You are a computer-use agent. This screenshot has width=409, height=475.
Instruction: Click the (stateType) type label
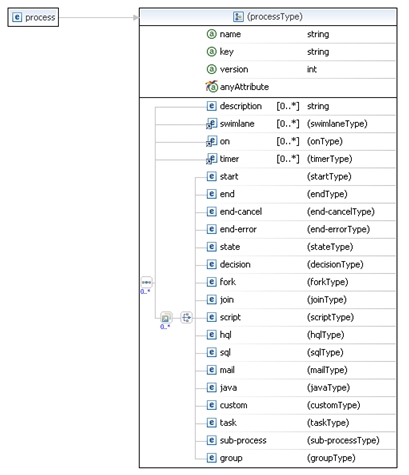click(330, 247)
